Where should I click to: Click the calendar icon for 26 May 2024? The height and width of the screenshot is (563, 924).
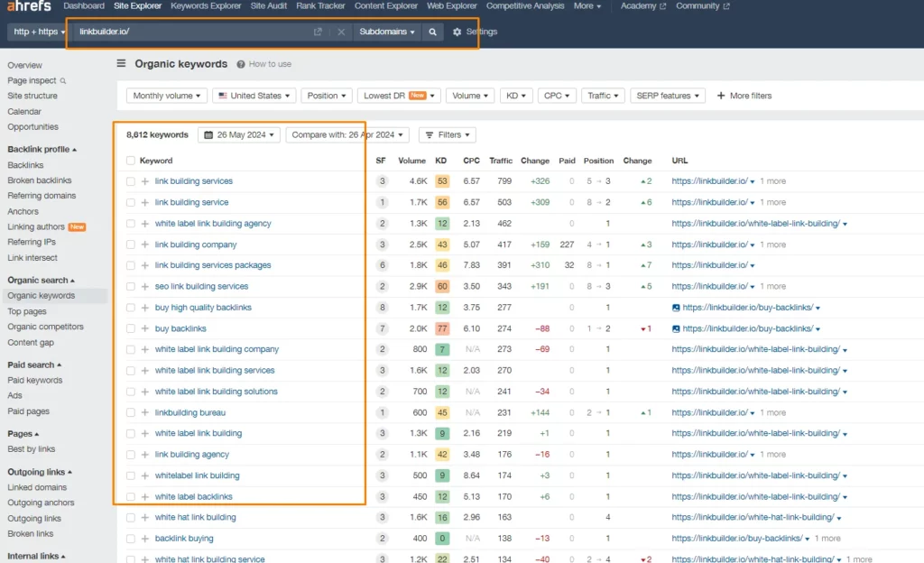[208, 134]
